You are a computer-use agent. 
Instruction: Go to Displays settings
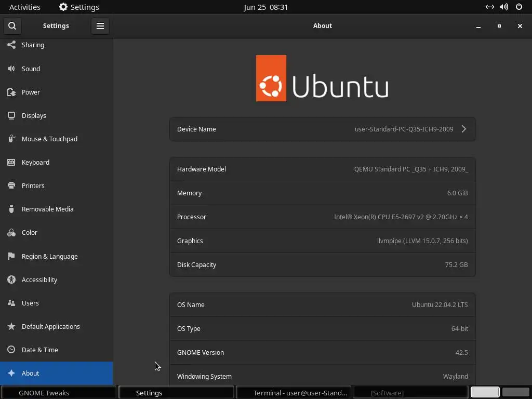tap(56, 115)
